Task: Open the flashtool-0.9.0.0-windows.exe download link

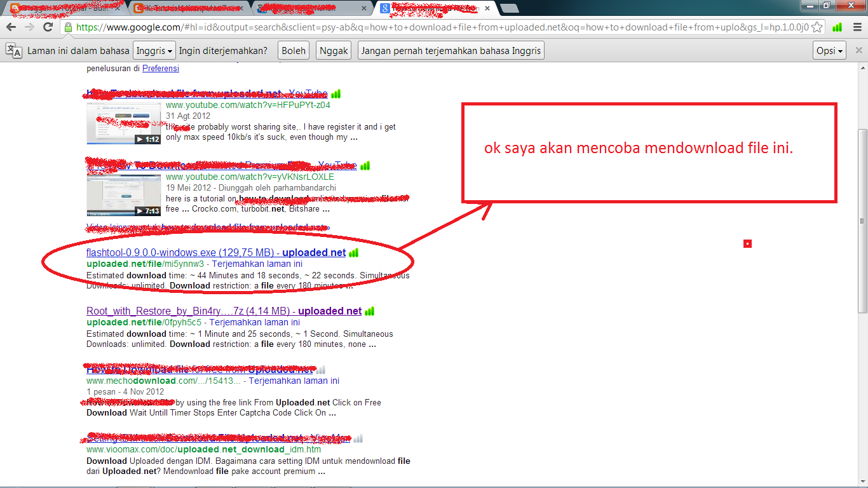Action: 191,252
